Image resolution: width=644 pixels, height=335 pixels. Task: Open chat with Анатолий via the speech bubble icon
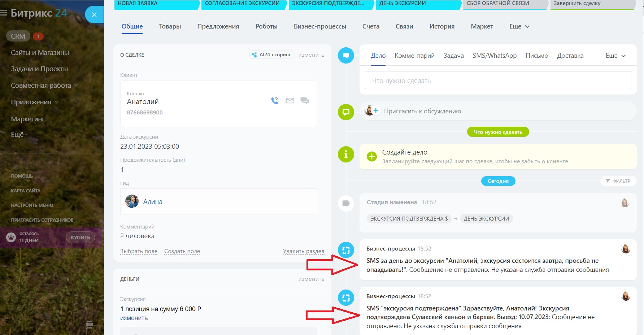[305, 101]
